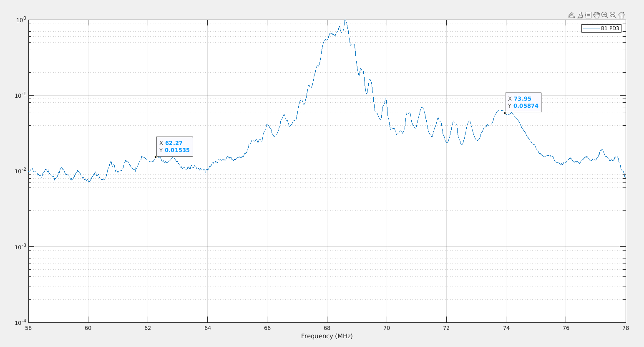Click the Y 0.01535 value in data tip

click(x=177, y=150)
